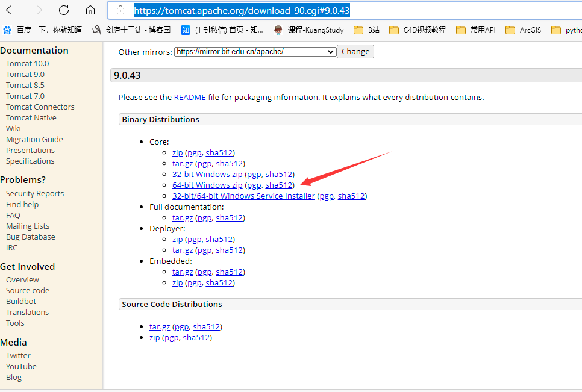Viewport: 582px width, 392px height.
Task: Open the Specifications link
Action: pos(30,161)
